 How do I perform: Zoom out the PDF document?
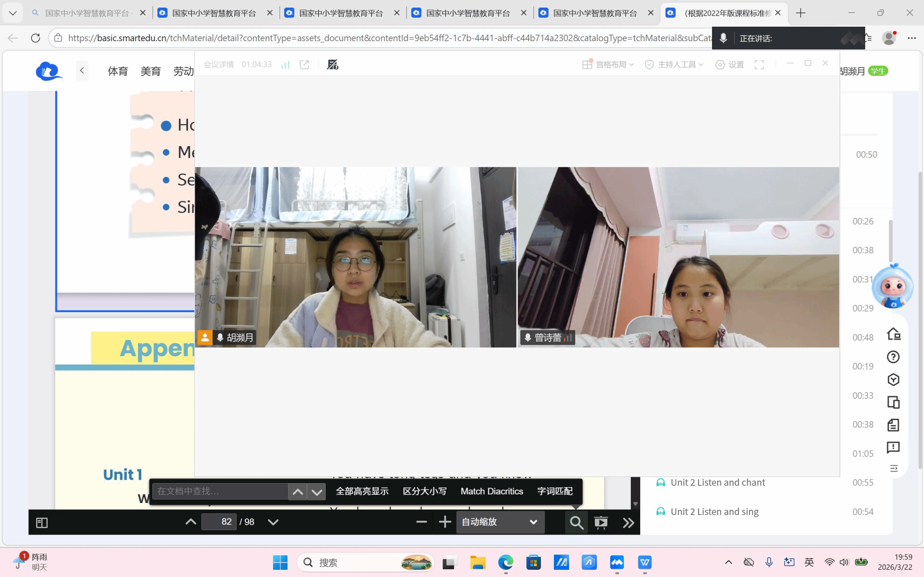(x=421, y=522)
